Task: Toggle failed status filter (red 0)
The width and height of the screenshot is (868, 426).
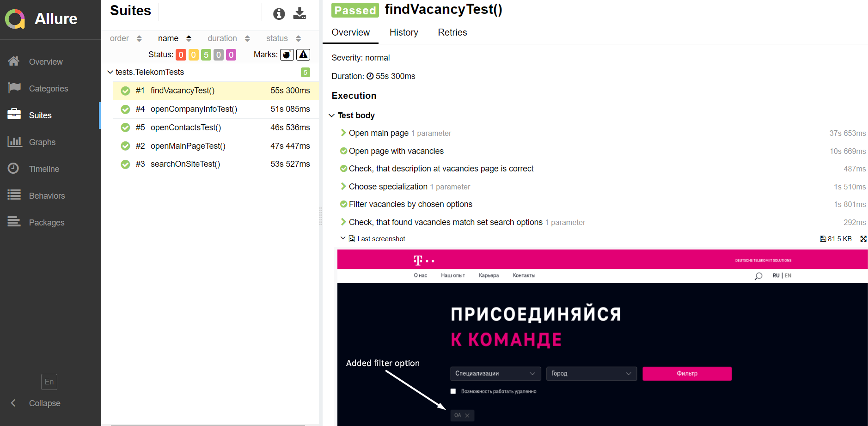Action: coord(181,55)
